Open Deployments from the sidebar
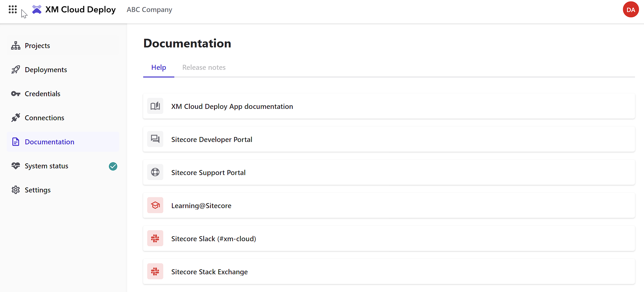The height and width of the screenshot is (292, 644). (63, 70)
